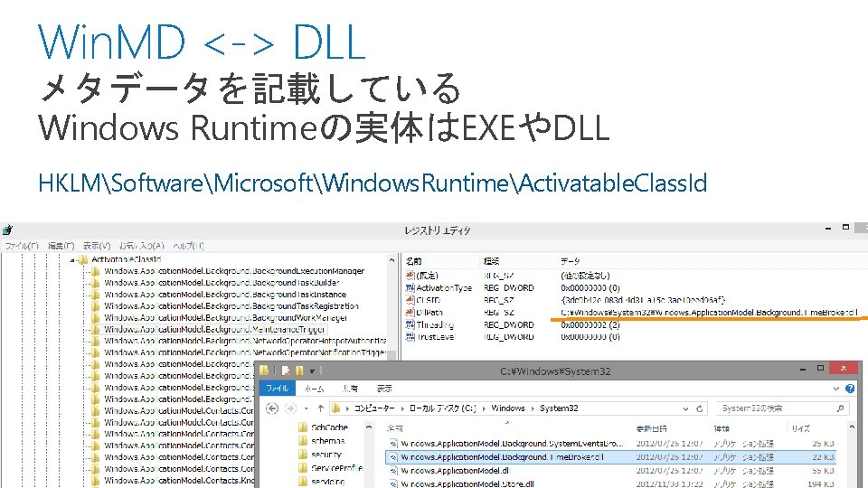This screenshot has width=868, height=488.
Task: Open the recent locations dropdown arrow
Action: tap(307, 408)
